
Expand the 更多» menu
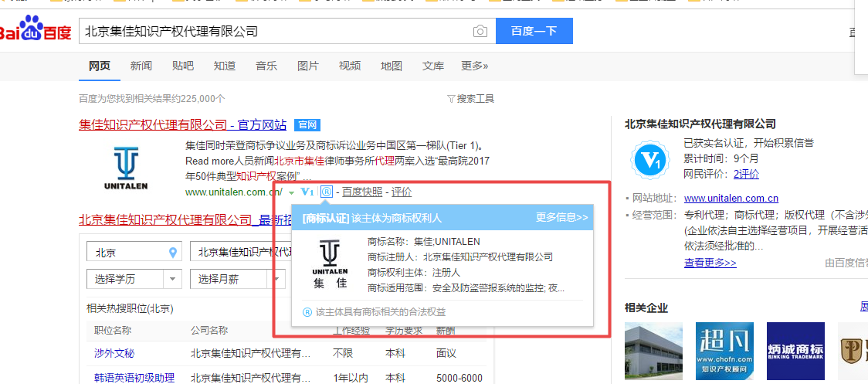tap(475, 66)
